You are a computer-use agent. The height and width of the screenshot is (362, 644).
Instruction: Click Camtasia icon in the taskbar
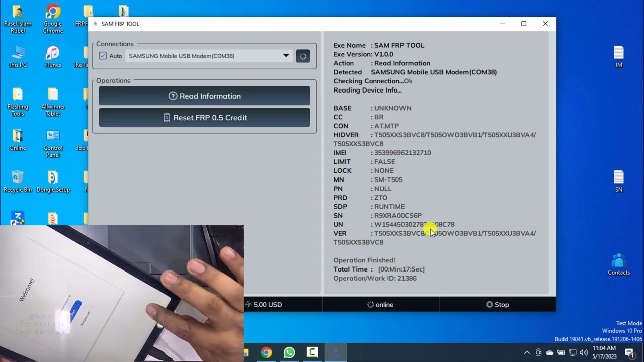point(312,352)
